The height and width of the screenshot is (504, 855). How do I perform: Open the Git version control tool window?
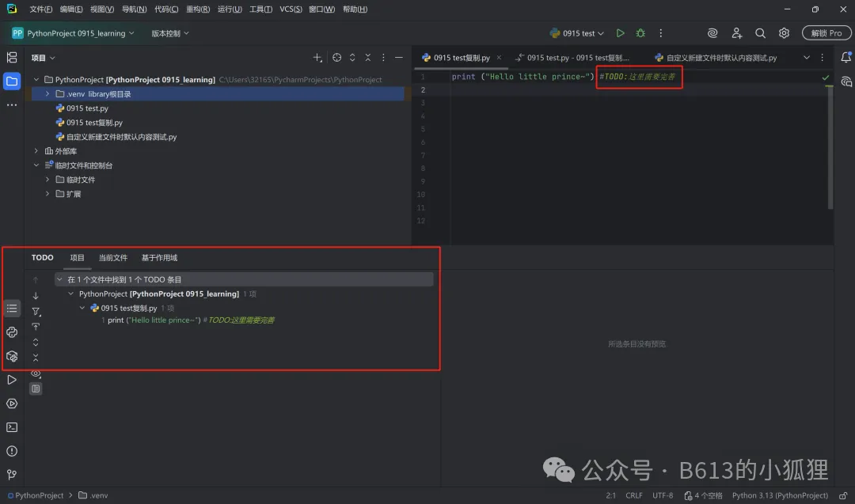[x=11, y=475]
